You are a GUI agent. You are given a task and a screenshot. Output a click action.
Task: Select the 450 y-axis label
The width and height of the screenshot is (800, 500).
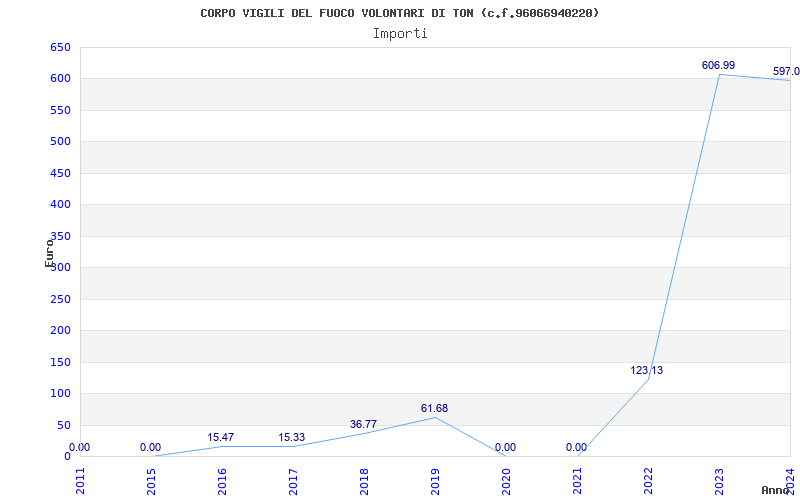point(60,173)
